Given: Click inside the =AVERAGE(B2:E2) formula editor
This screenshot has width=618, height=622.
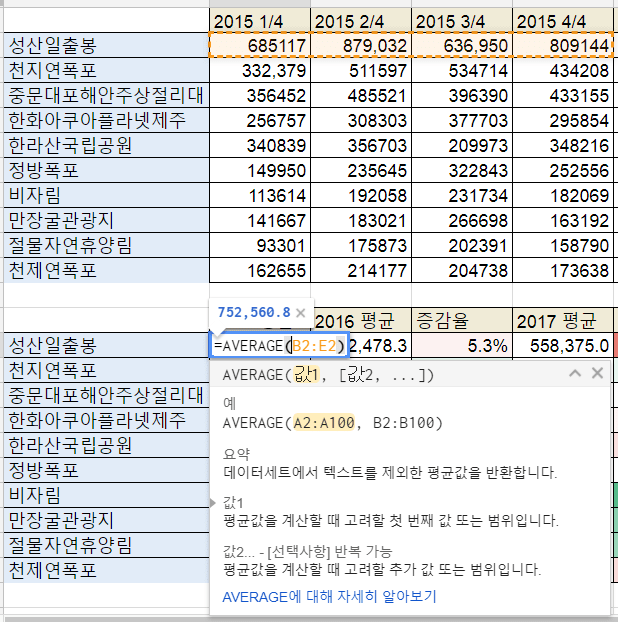Looking at the screenshot, I should (x=279, y=346).
